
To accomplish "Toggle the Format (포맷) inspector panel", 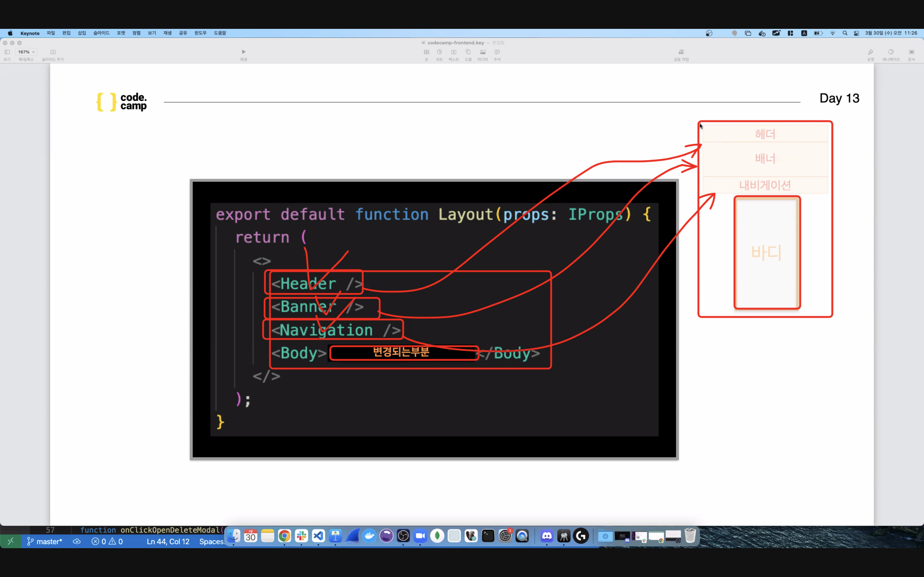I will (870, 52).
